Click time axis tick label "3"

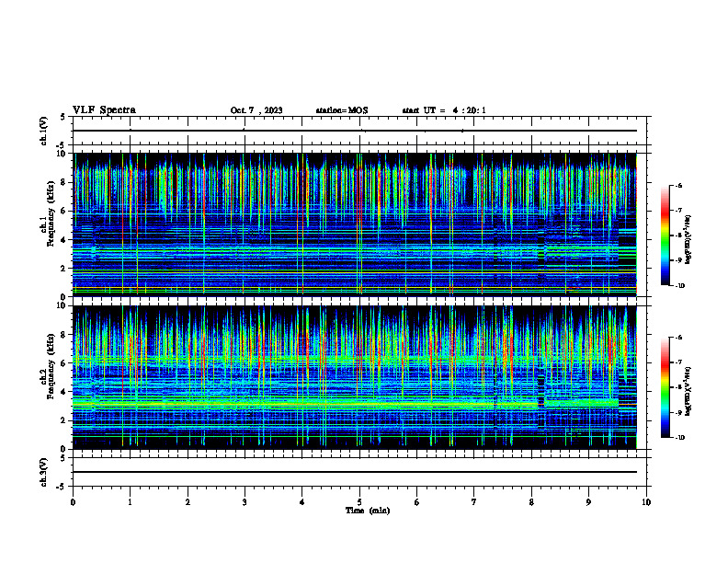pyautogui.click(x=245, y=502)
